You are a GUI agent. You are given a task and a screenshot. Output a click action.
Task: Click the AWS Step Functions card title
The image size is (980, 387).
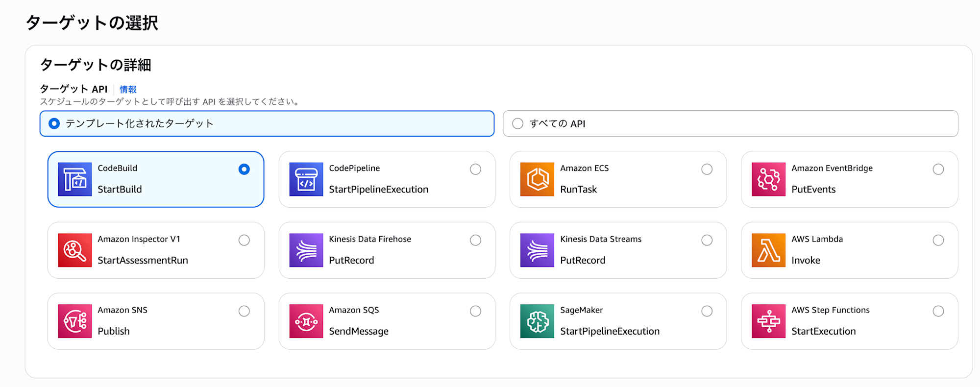tap(831, 310)
